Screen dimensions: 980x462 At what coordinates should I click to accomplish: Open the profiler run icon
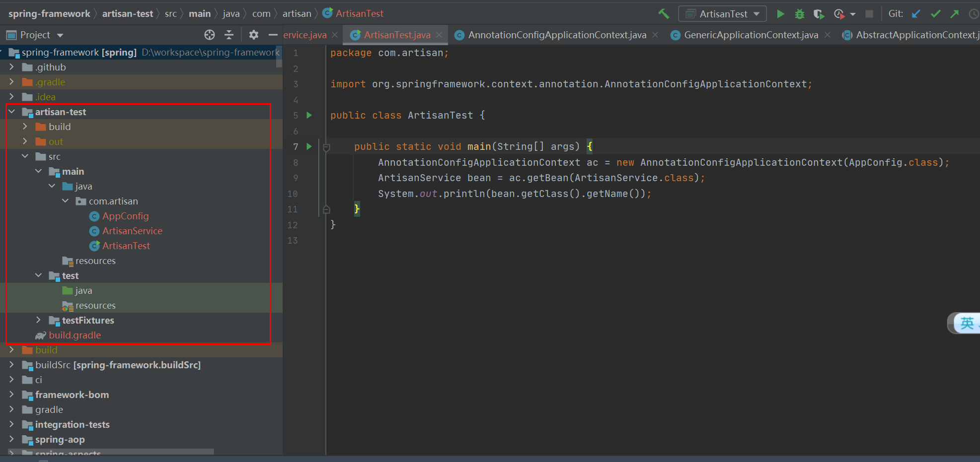[x=839, y=14]
